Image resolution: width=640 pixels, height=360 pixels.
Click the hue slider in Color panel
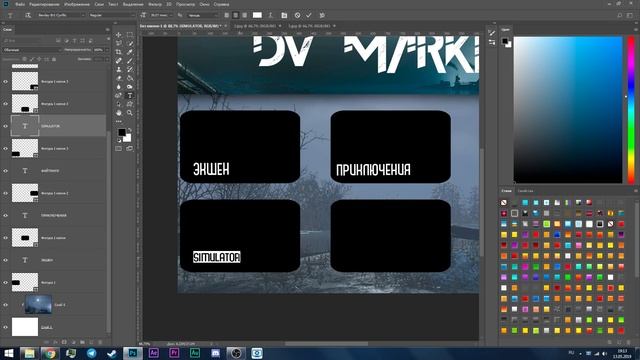[631, 110]
